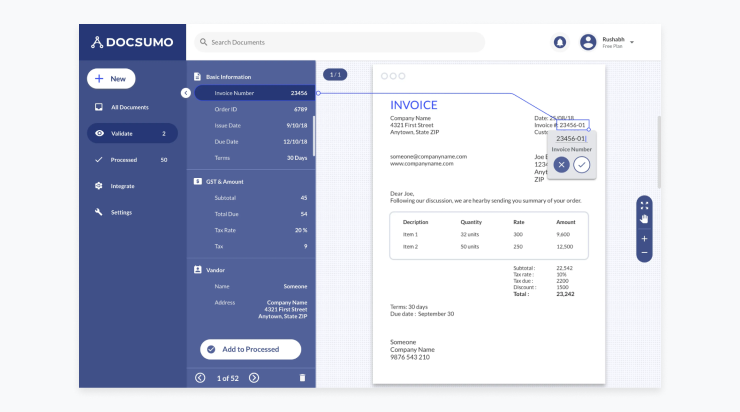
Task: Select the Tax Rate field row
Action: pos(255,230)
